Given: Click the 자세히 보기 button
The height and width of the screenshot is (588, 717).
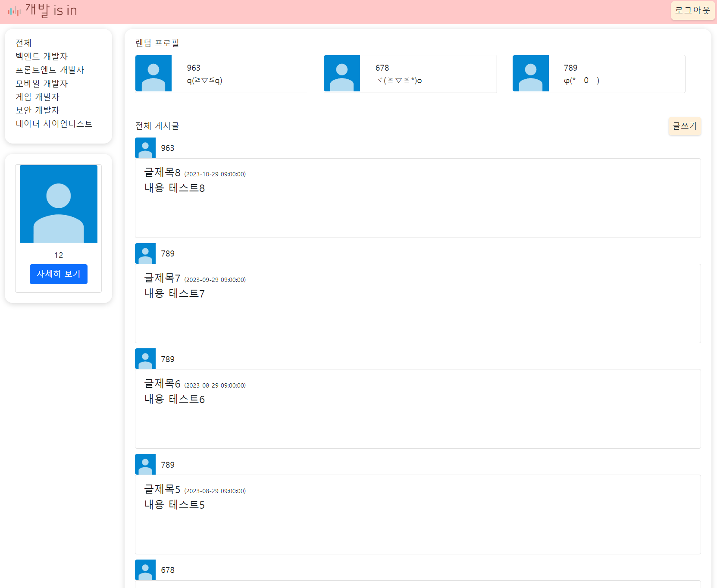Looking at the screenshot, I should coord(59,274).
